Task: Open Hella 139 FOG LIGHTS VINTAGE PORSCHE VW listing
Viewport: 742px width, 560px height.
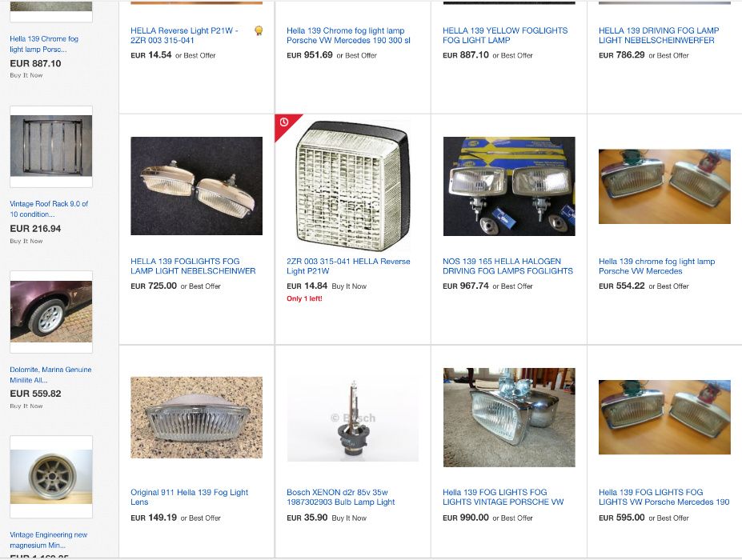Action: click(503, 497)
